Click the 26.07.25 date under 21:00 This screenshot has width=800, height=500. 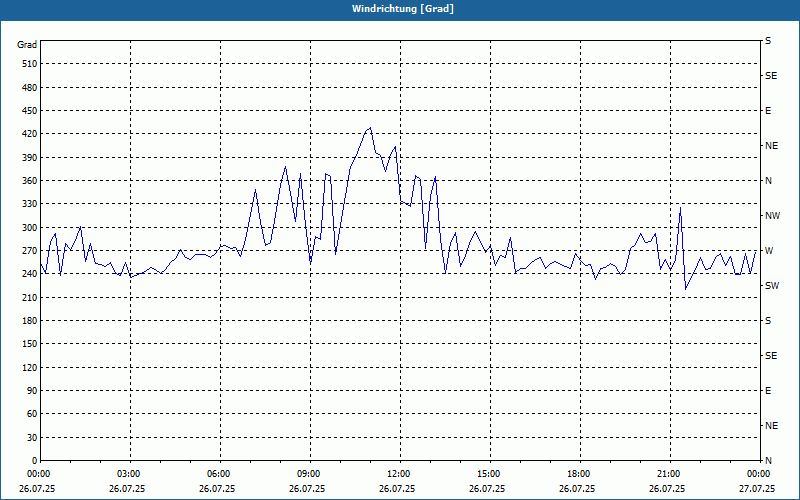[x=666, y=489]
